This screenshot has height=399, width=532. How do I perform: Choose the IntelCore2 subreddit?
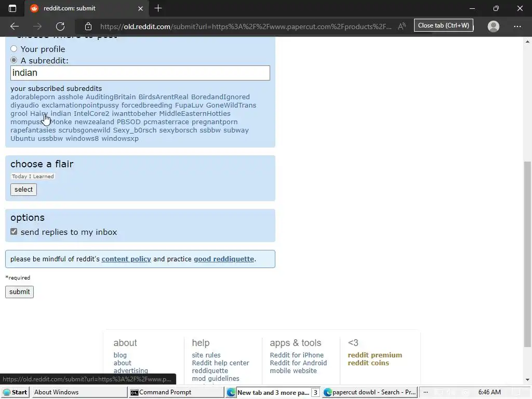pos(91,114)
